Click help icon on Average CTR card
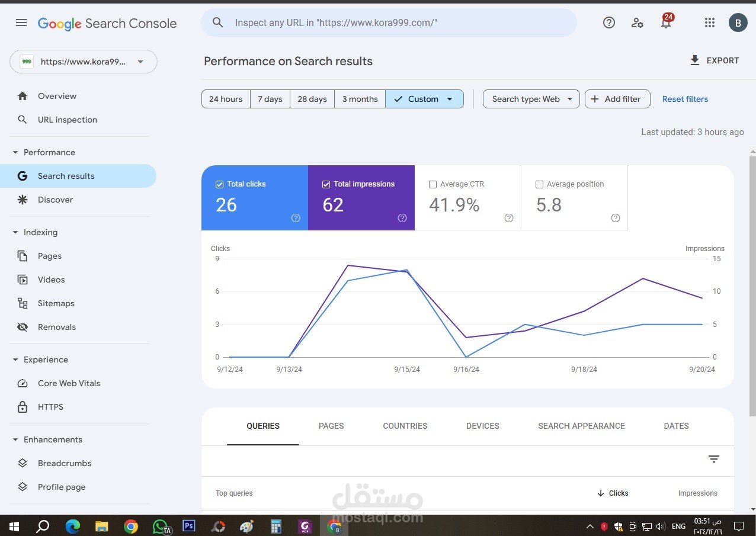This screenshot has width=756, height=536. pyautogui.click(x=509, y=218)
